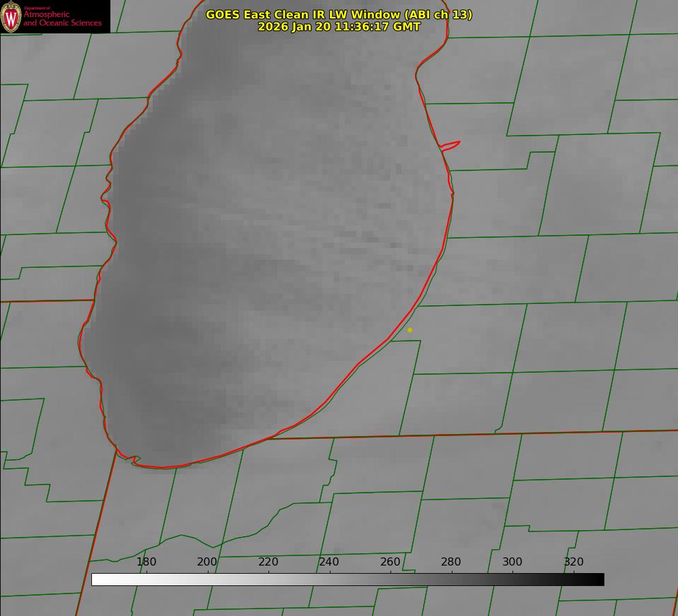Click the mid-gray center of the colorbar
678x616 pixels.
click(x=348, y=580)
